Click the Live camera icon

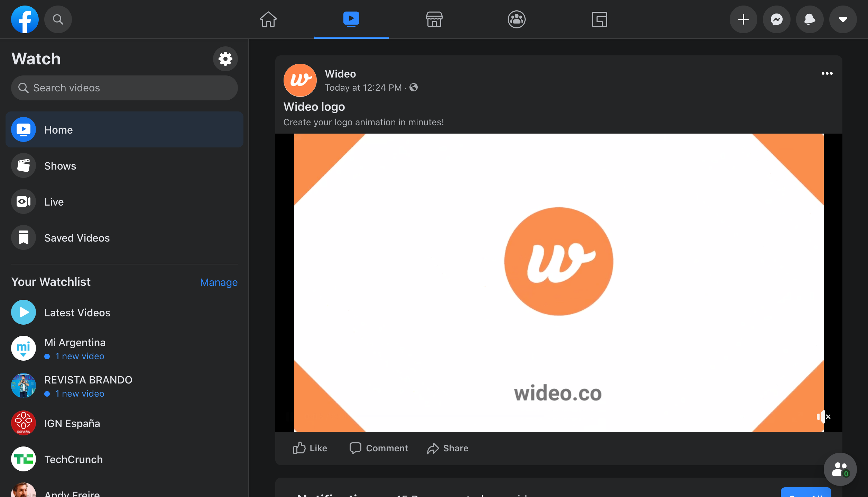[x=24, y=201]
